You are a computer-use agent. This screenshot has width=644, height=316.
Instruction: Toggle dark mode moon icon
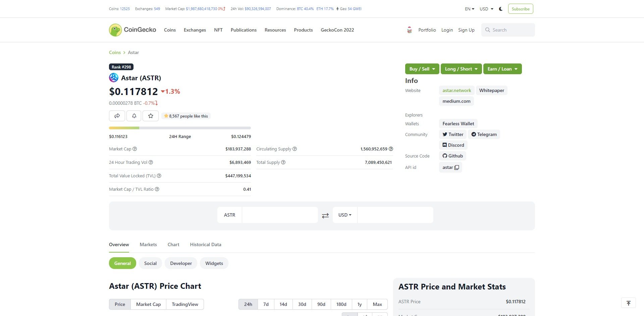point(501,9)
